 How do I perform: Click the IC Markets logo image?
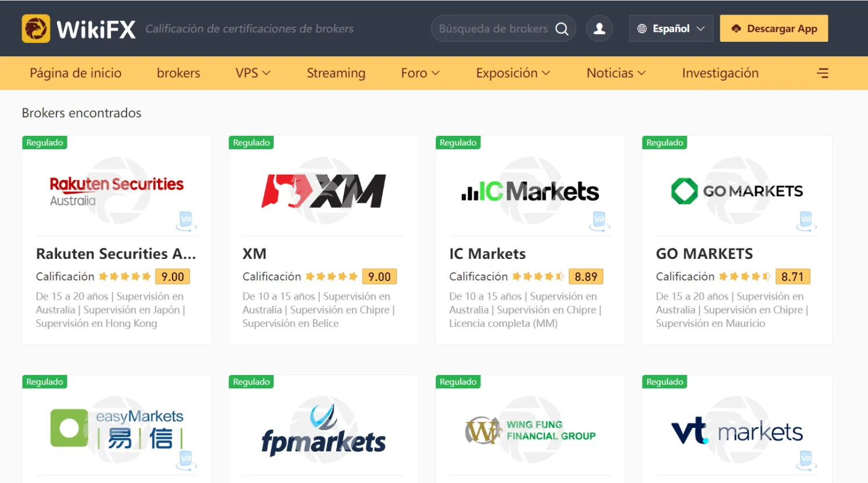[x=530, y=191]
